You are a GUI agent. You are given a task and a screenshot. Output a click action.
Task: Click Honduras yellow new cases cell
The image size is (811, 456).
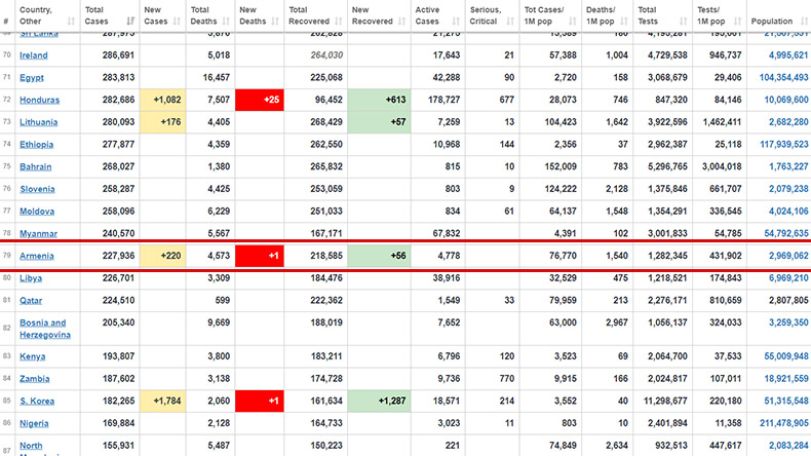pos(162,100)
